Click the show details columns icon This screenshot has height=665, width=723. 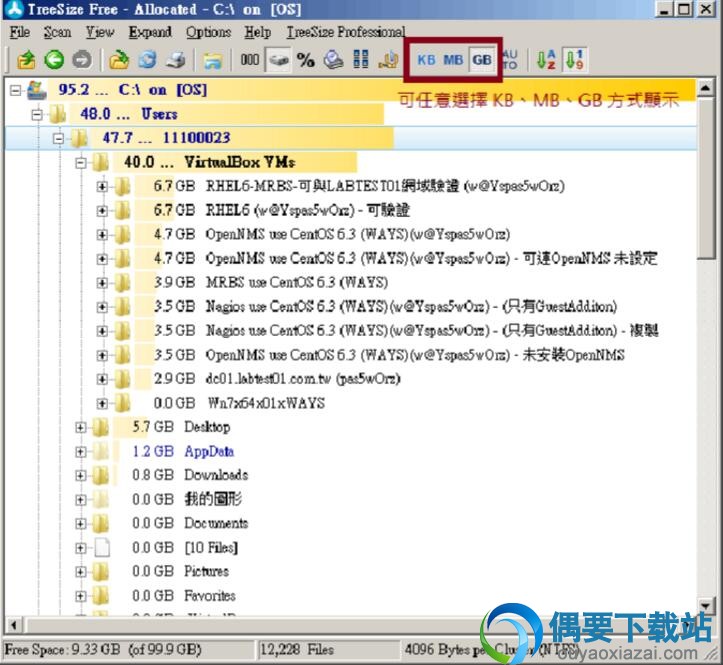[361, 60]
